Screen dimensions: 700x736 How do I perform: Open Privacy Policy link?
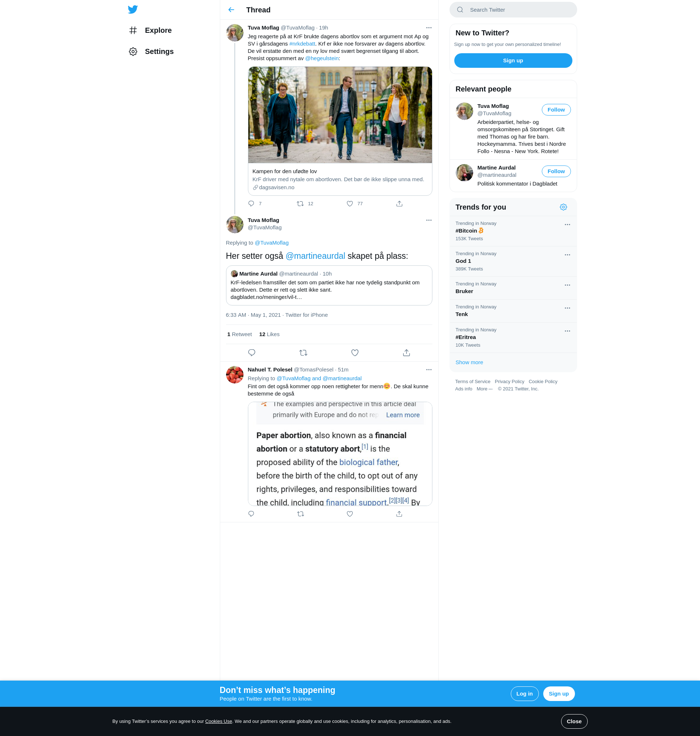(509, 381)
